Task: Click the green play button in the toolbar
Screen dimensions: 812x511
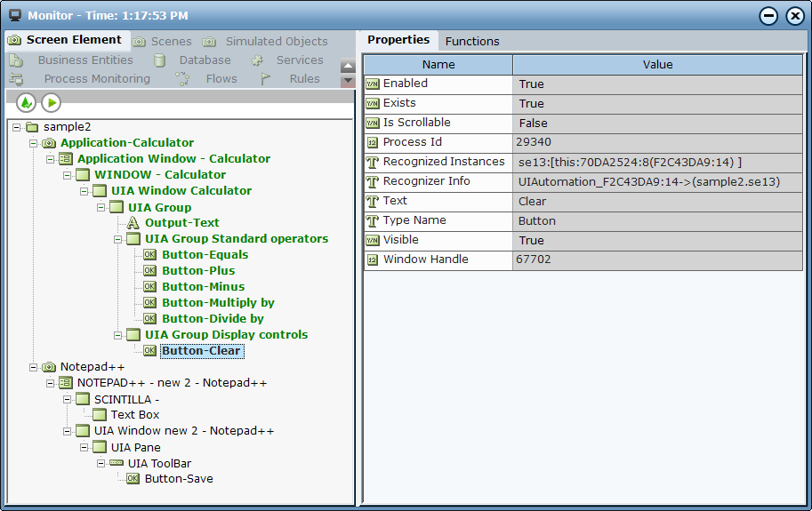Action: point(52,103)
